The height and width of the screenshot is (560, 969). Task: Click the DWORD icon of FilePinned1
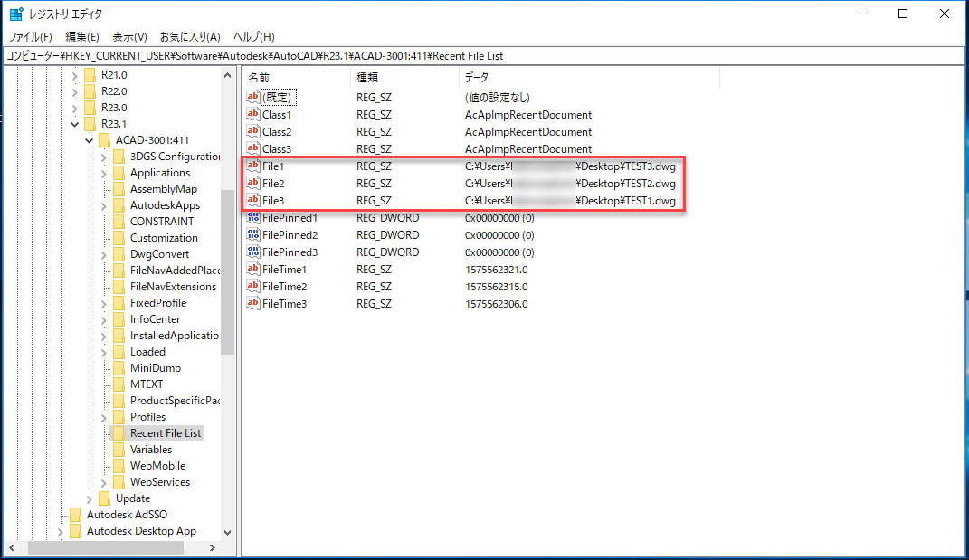coord(252,217)
